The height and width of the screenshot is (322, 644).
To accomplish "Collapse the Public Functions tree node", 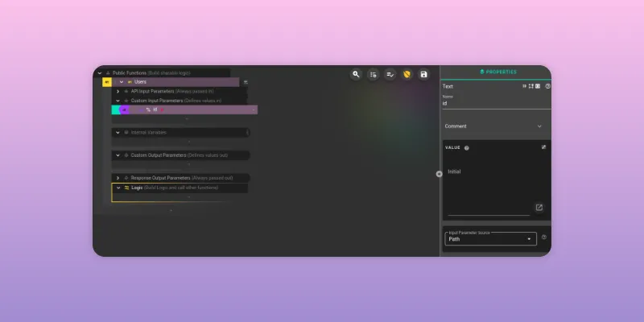I will pos(99,72).
